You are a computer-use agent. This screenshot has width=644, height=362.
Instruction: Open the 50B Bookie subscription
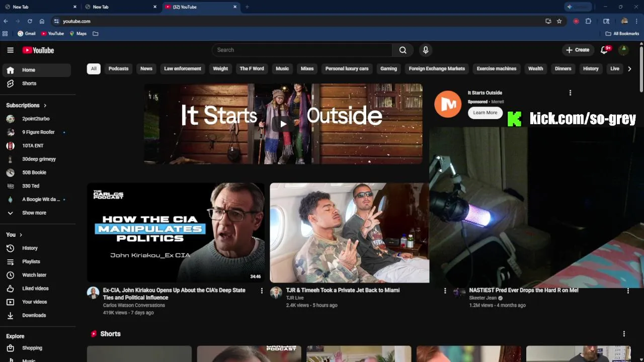[37, 172]
